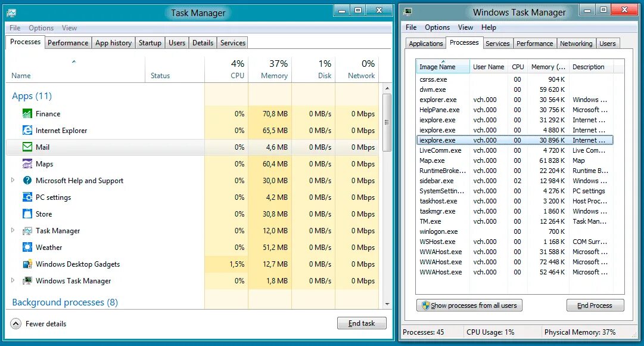Click scrollbar down arrow in Task Manager
The width and height of the screenshot is (644, 346).
click(387, 304)
